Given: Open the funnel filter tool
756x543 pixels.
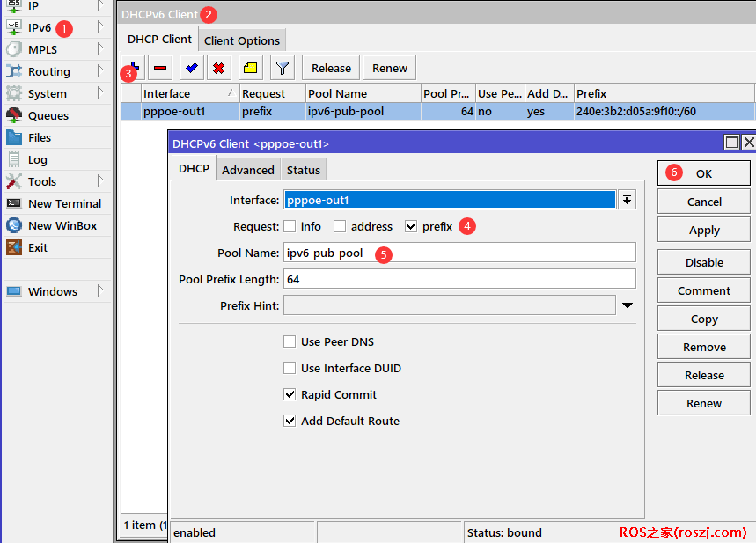Looking at the screenshot, I should [282, 68].
